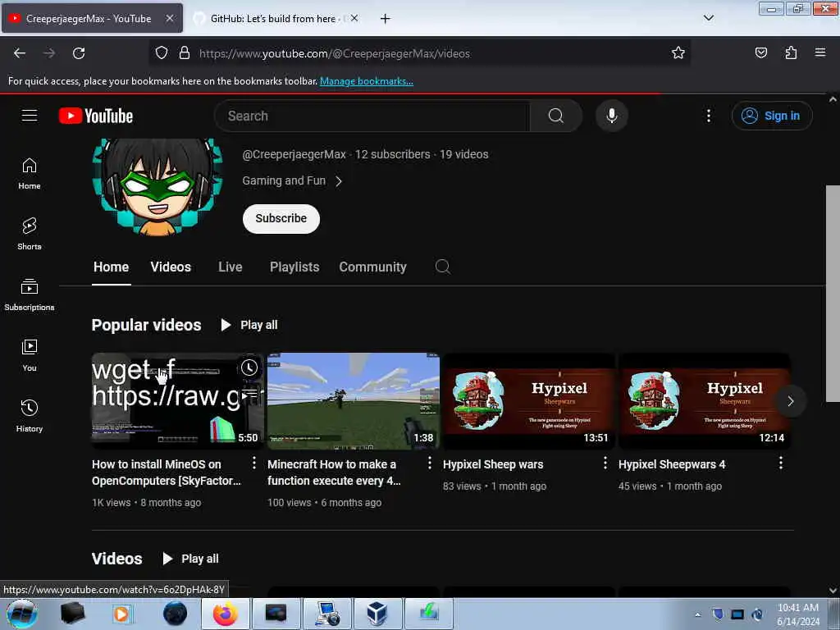Play all Popular videos
This screenshot has width=840, height=630.
pyautogui.click(x=249, y=325)
